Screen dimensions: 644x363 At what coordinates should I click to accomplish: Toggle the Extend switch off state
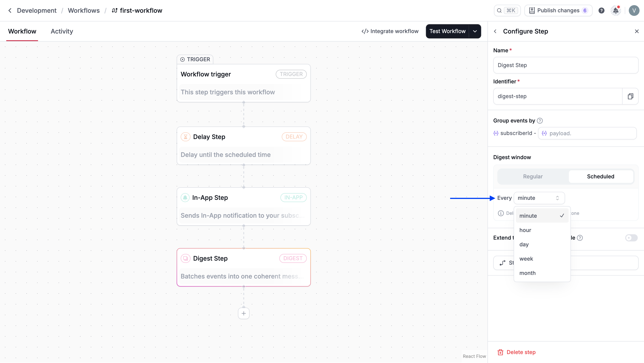tap(631, 238)
